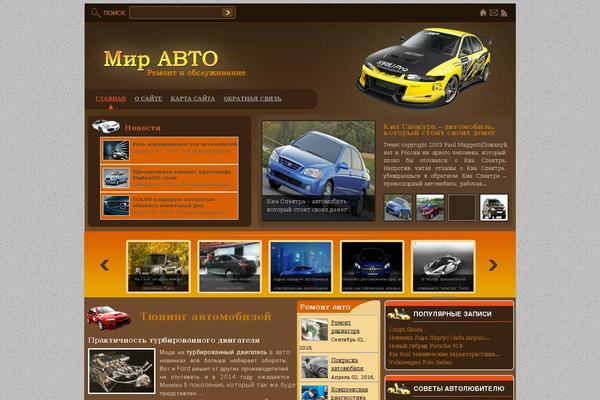Screen dimensions: 600x400
Task: Click inside the поиск search field
Action: (176, 13)
